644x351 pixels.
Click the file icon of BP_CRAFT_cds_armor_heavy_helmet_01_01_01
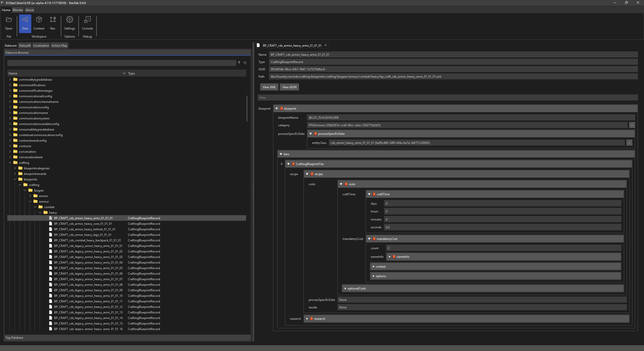click(51, 229)
